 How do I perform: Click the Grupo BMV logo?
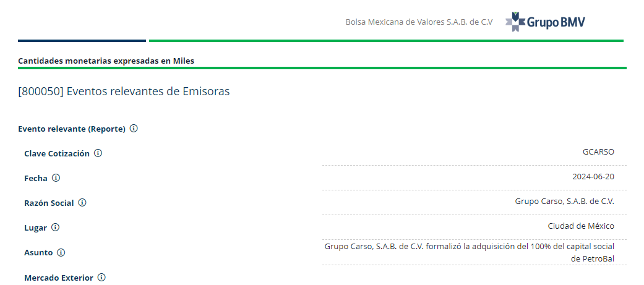545,22
